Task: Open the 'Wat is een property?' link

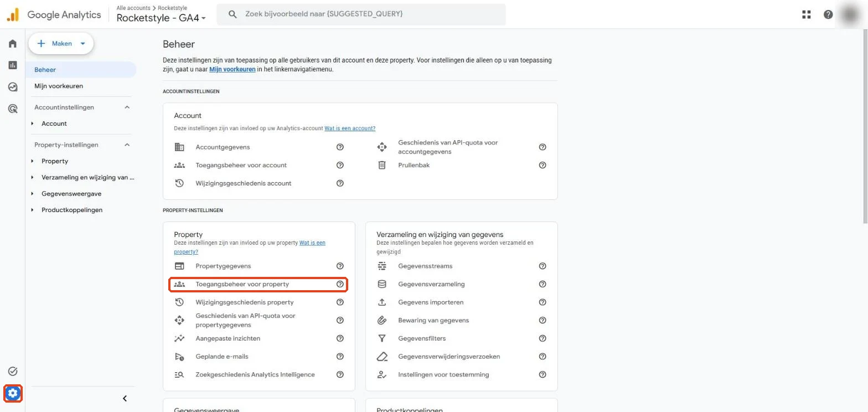Action: [x=250, y=247]
